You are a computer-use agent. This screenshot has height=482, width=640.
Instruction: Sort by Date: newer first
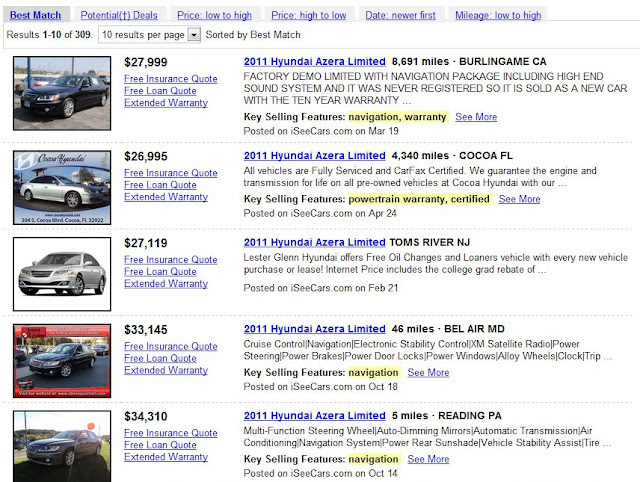pyautogui.click(x=400, y=15)
